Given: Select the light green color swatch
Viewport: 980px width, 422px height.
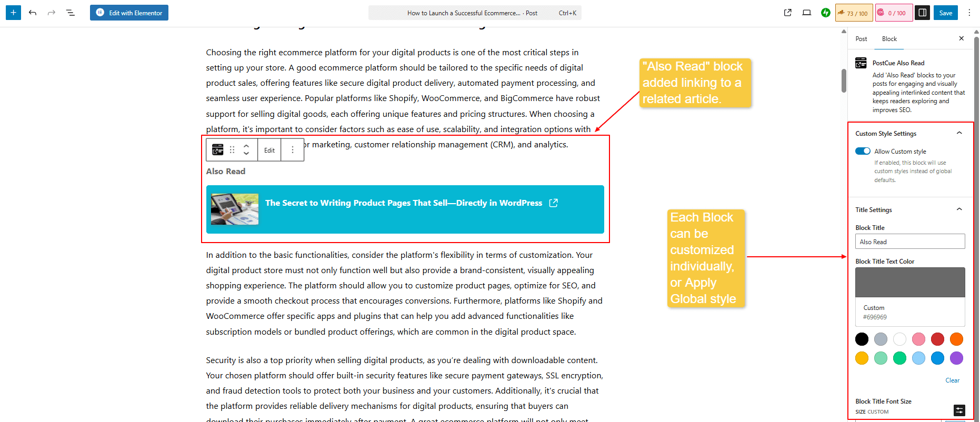Looking at the screenshot, I should (881, 358).
